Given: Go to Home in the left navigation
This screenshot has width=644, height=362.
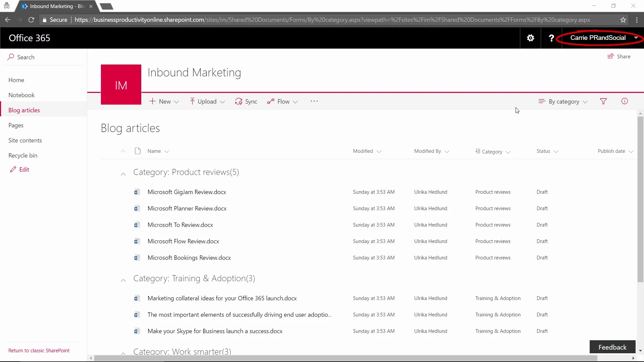Looking at the screenshot, I should tap(16, 80).
